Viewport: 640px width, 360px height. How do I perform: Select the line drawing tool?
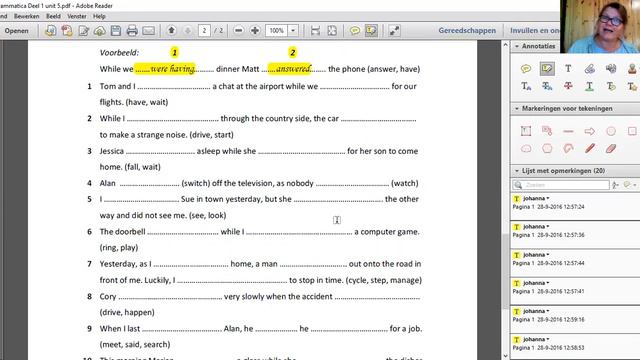pyautogui.click(x=568, y=131)
